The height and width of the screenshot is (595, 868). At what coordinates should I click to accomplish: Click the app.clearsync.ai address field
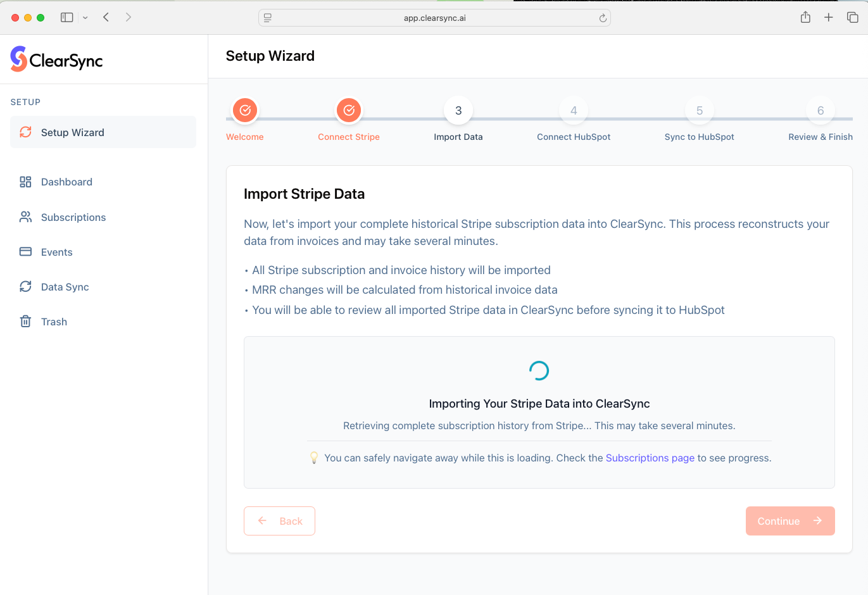coord(434,18)
